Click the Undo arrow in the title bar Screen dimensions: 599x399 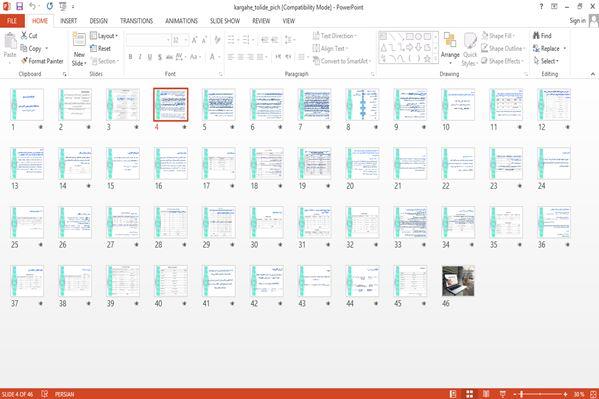(32, 6)
